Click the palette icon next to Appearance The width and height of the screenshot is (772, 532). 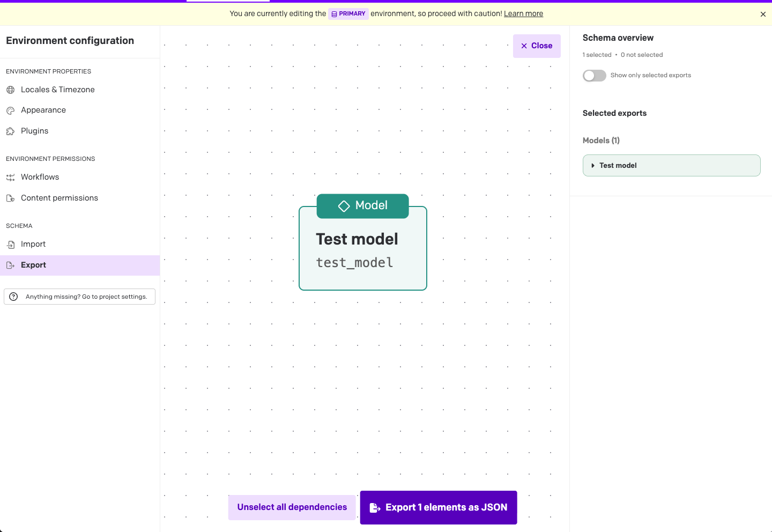10,110
